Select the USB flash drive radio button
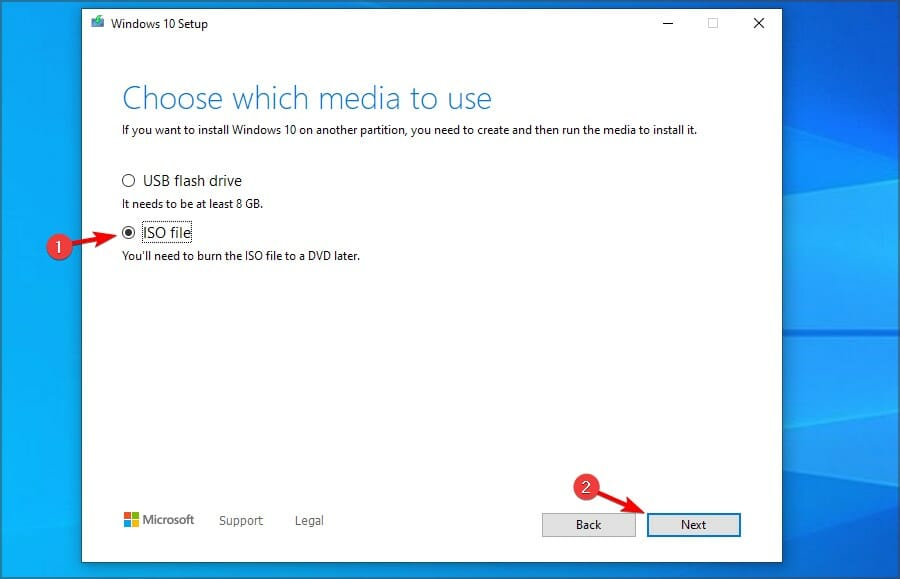This screenshot has width=900, height=579. pyautogui.click(x=129, y=181)
